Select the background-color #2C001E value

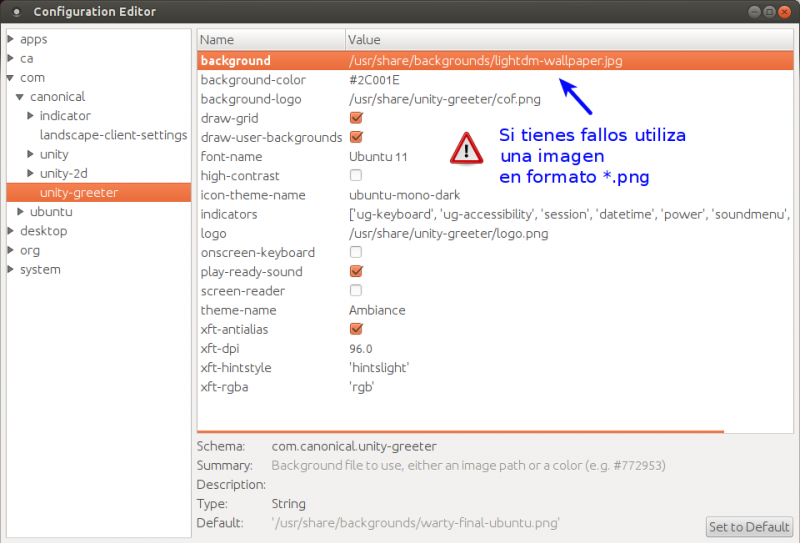[375, 80]
